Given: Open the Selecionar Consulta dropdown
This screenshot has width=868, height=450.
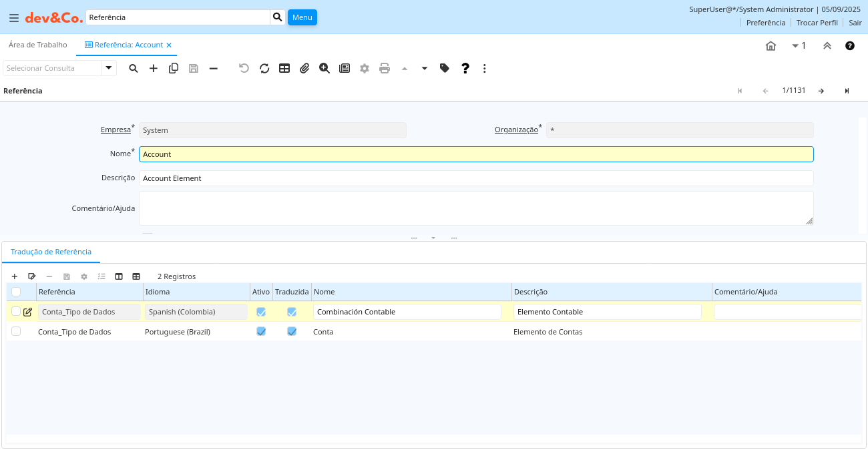Looking at the screenshot, I should [109, 68].
